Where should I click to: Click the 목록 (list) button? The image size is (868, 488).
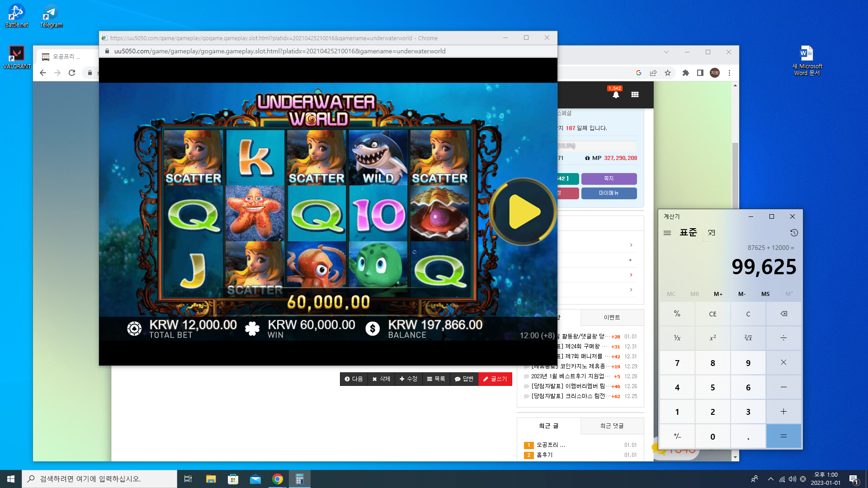click(x=436, y=379)
